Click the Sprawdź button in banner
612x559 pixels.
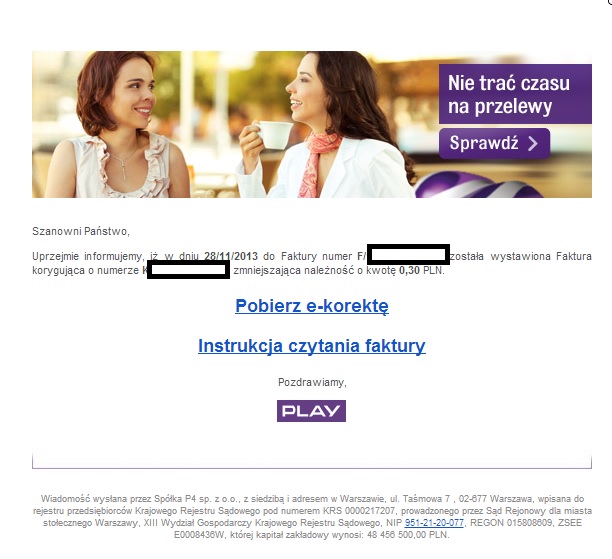pos(494,143)
